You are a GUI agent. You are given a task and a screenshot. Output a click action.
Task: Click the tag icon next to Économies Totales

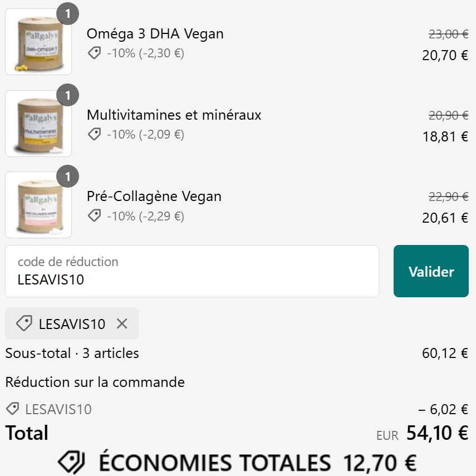tap(71, 462)
